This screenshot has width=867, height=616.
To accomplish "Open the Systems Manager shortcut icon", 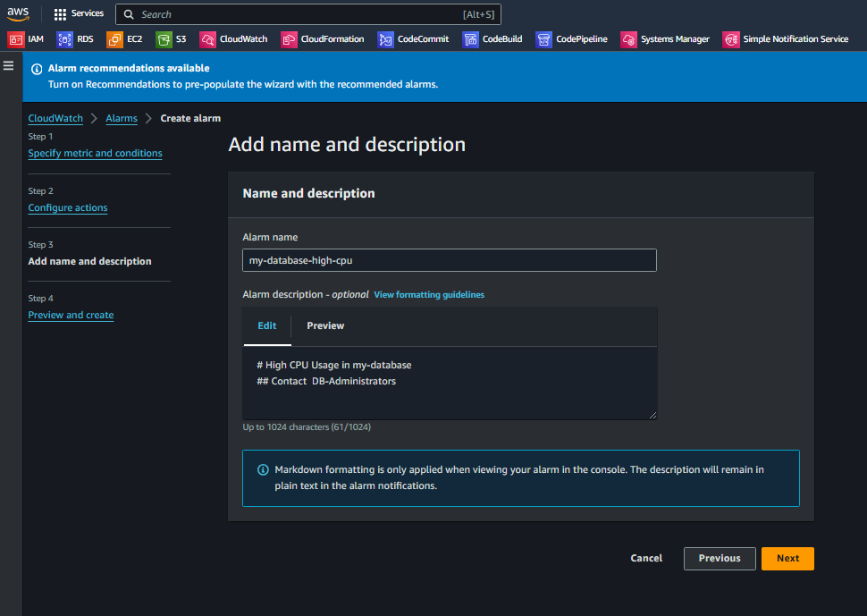I will tap(628, 39).
